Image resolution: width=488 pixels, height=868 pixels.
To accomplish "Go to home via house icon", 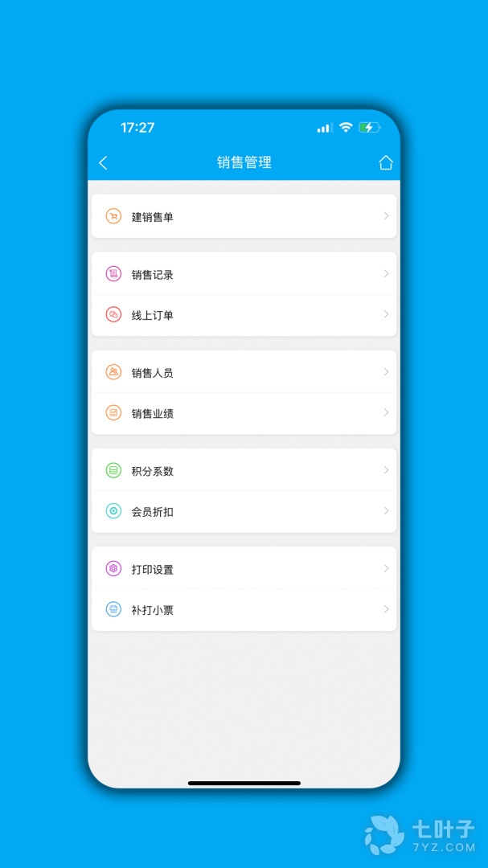I will tap(386, 162).
